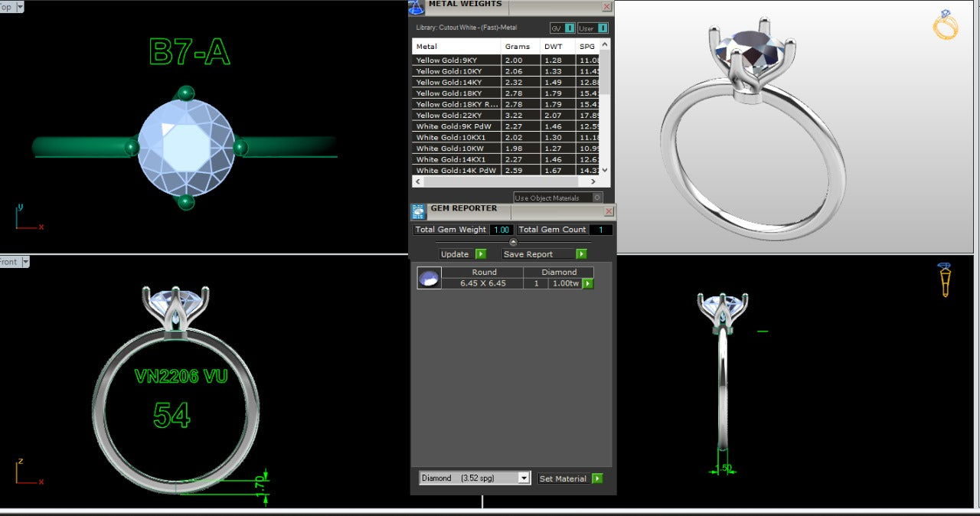
Task: Click the Gem Reporter panel icon
Action: (x=418, y=212)
